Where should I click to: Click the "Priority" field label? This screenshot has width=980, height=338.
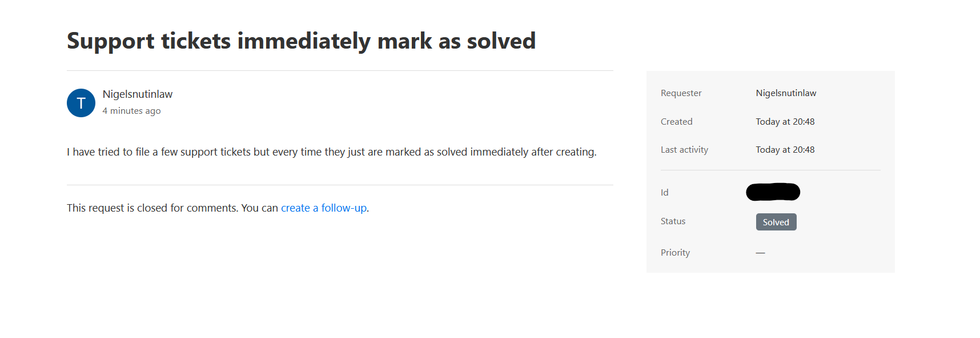pos(675,253)
